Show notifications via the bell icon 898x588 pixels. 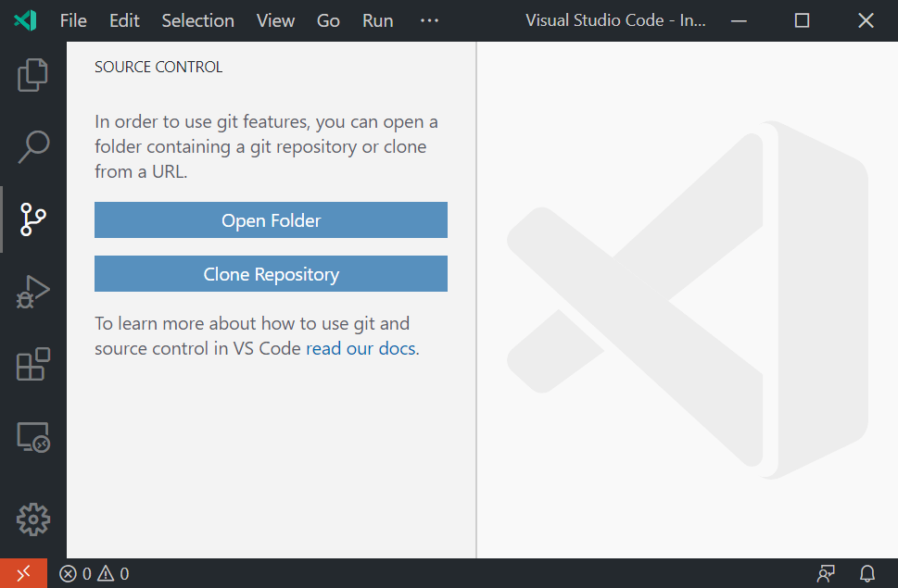866,573
